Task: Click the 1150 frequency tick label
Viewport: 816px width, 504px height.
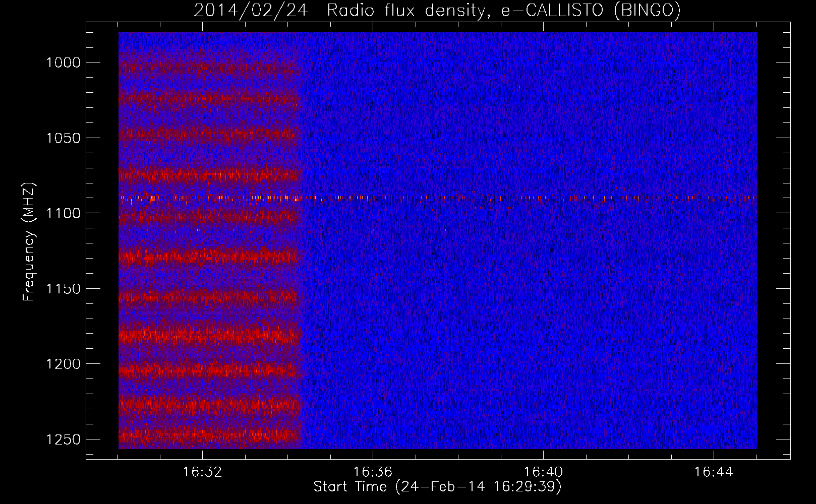Action: pyautogui.click(x=63, y=289)
